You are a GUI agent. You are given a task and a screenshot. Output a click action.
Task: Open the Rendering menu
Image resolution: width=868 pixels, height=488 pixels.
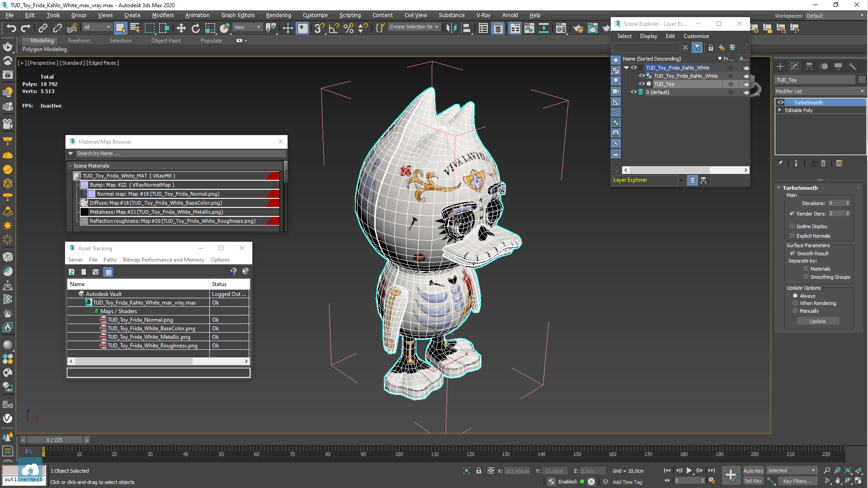278,15
